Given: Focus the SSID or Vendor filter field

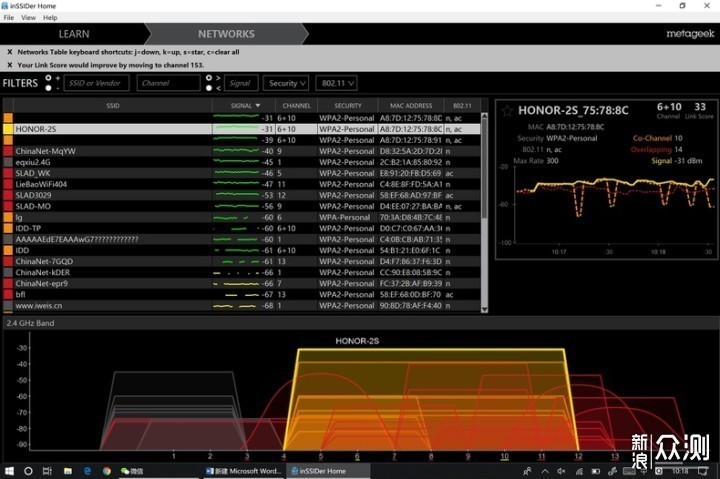Looking at the screenshot, I should [x=96, y=83].
